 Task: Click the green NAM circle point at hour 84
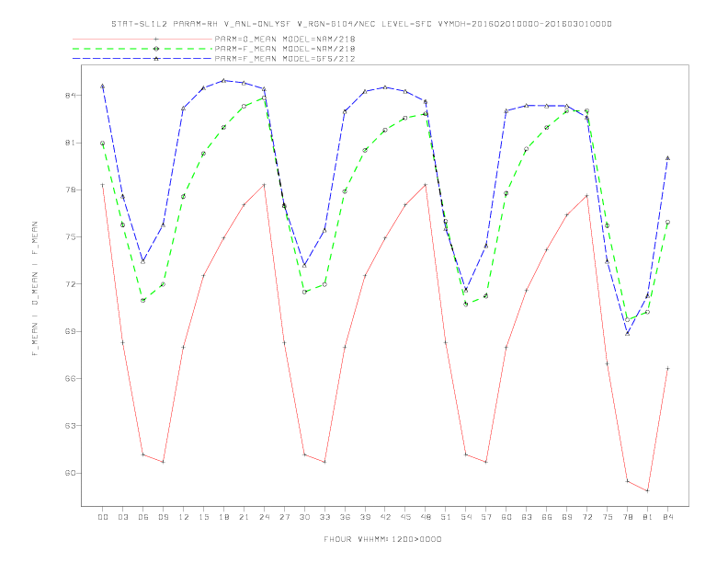pyautogui.click(x=667, y=222)
